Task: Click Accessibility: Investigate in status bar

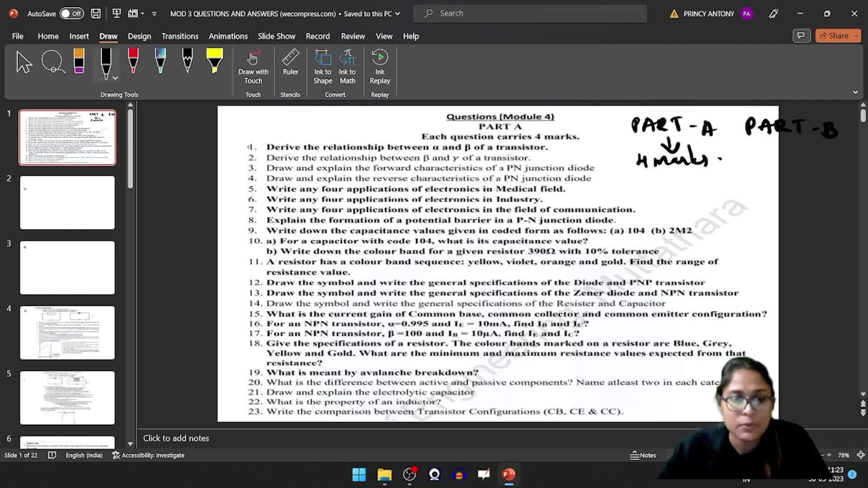Action: click(x=148, y=455)
